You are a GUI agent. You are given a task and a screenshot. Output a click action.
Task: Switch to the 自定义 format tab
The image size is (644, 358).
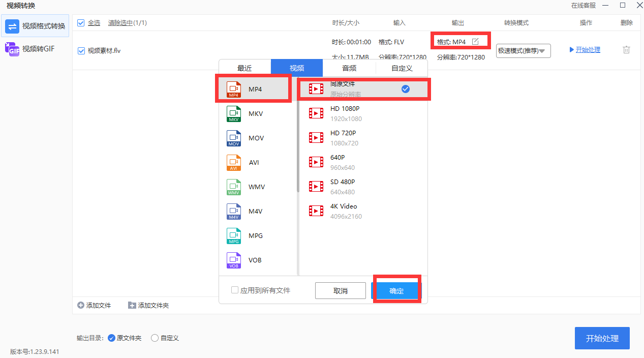point(402,68)
